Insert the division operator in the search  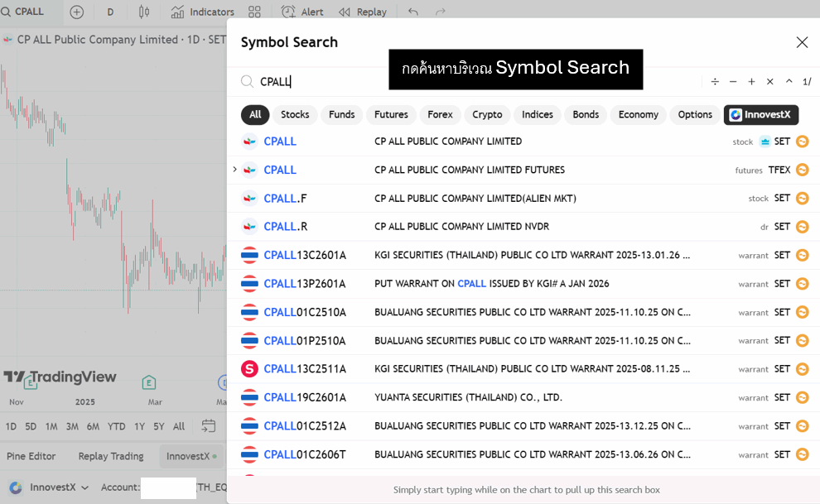(x=715, y=81)
